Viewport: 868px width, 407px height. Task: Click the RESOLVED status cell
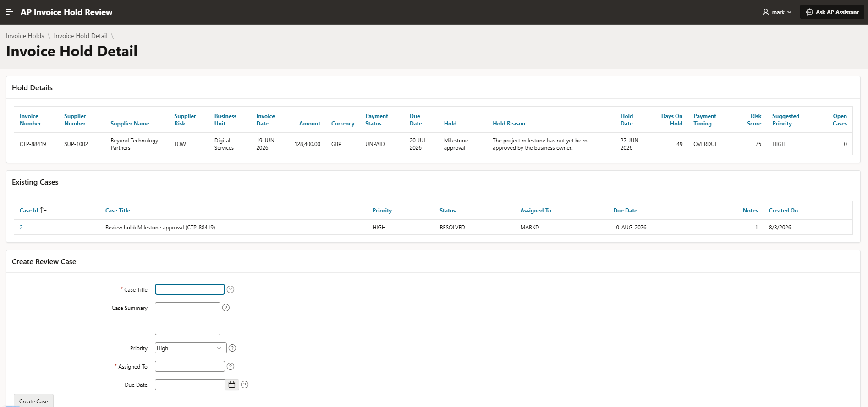click(452, 228)
